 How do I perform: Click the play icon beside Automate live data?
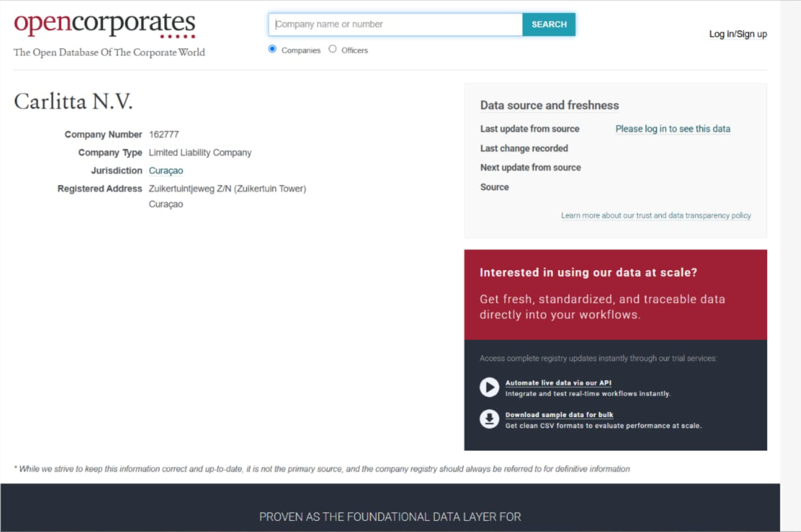pyautogui.click(x=489, y=387)
